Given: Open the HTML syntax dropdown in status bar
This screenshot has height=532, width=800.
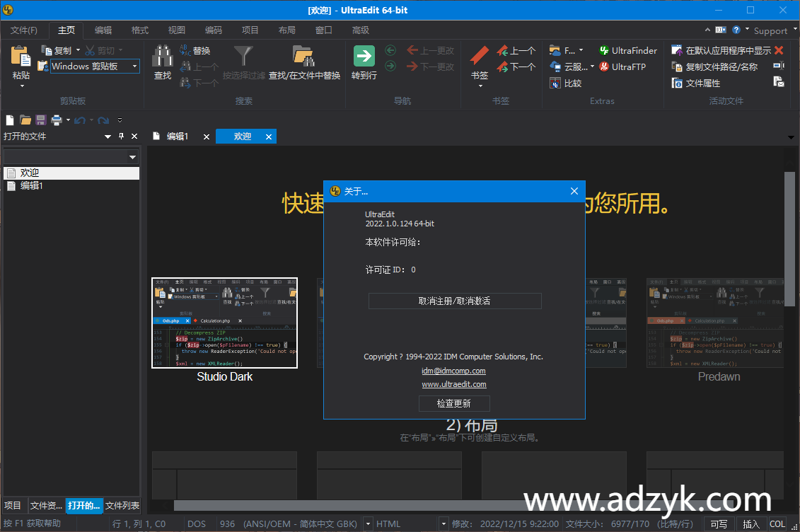Looking at the screenshot, I should pos(444,524).
